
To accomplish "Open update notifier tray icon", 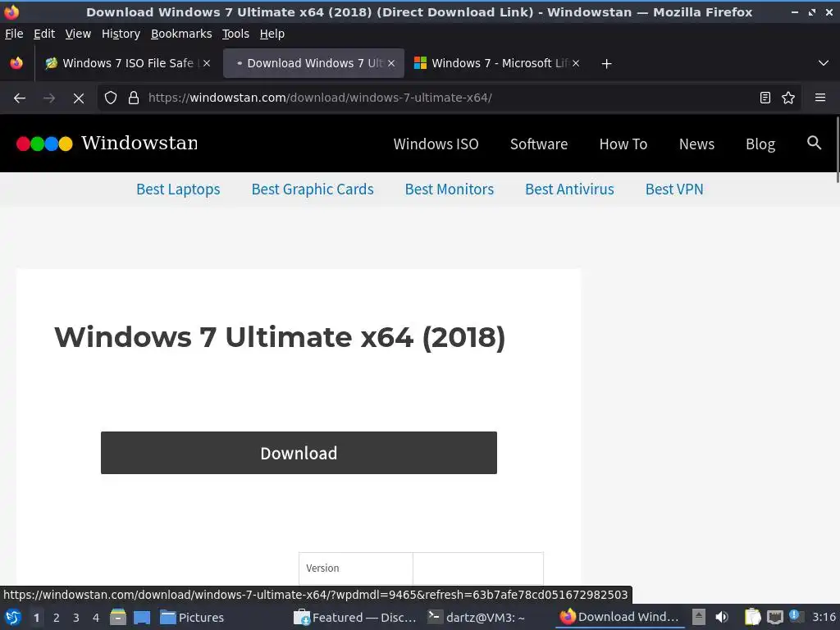I will pyautogui.click(x=796, y=617).
